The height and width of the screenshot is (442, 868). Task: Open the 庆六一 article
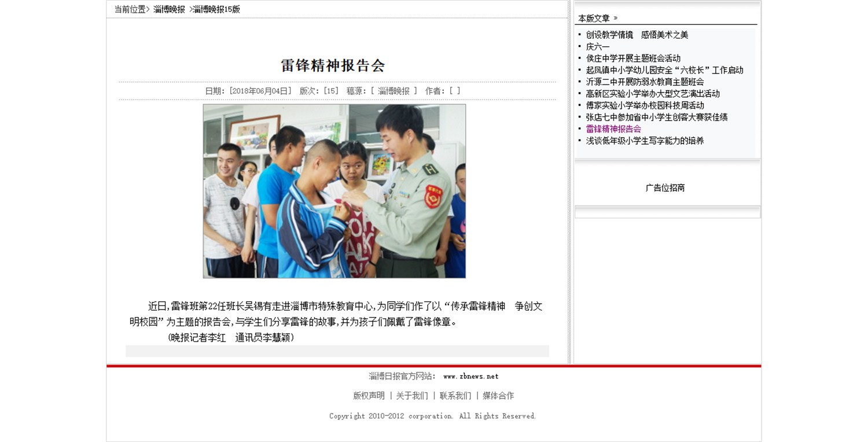598,46
